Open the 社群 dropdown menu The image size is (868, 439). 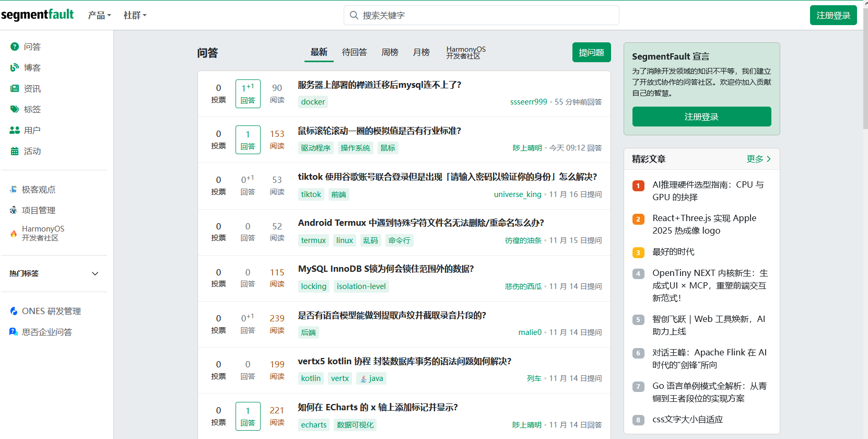135,15
